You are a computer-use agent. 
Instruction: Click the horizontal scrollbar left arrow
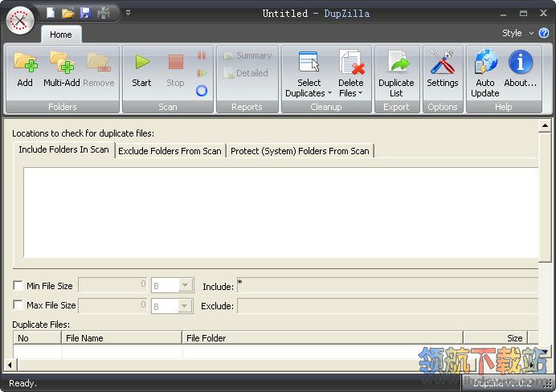10,365
